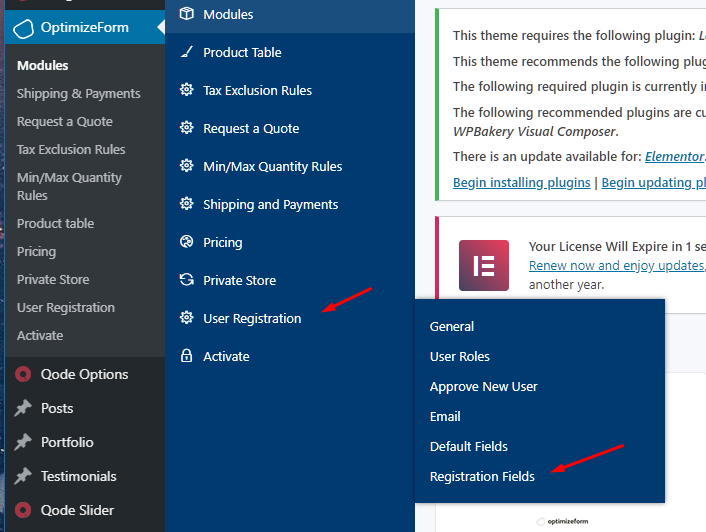
Task: Choose General from User Registration flyout
Action: (x=452, y=326)
